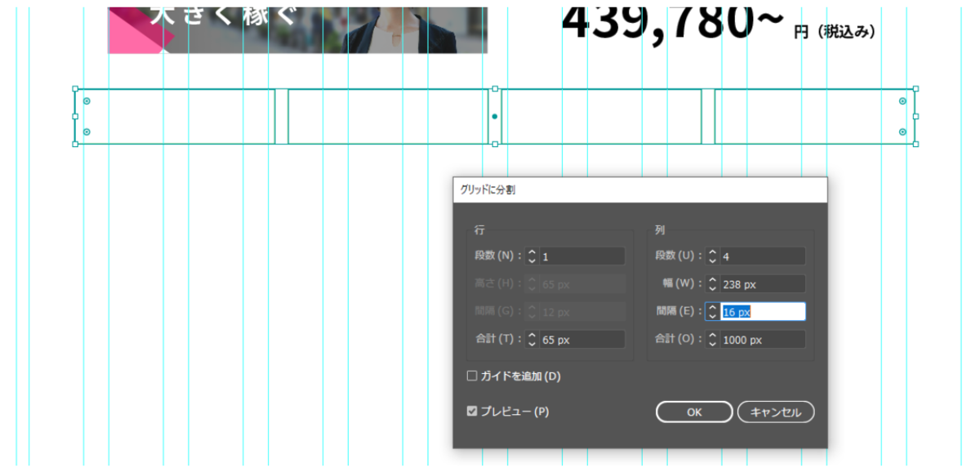Uncheck the プレビュー checkbox
Viewport: 980px width, 472px height.
472,412
